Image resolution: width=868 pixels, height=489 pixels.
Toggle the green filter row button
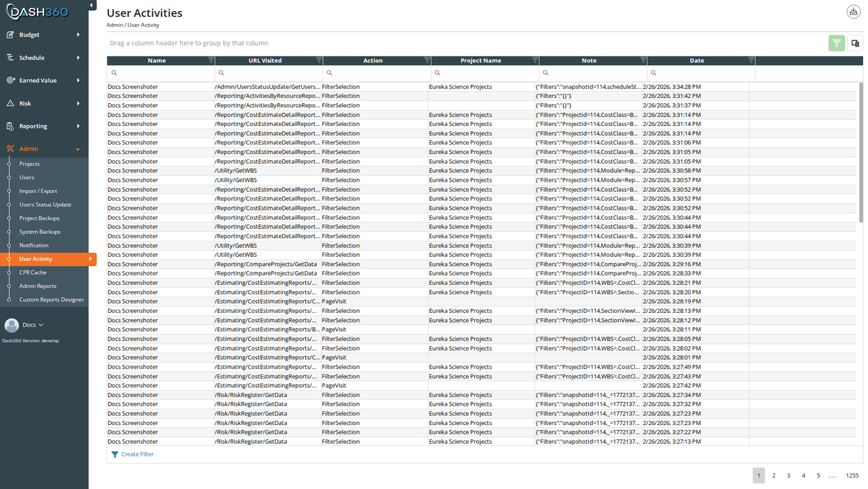(836, 43)
